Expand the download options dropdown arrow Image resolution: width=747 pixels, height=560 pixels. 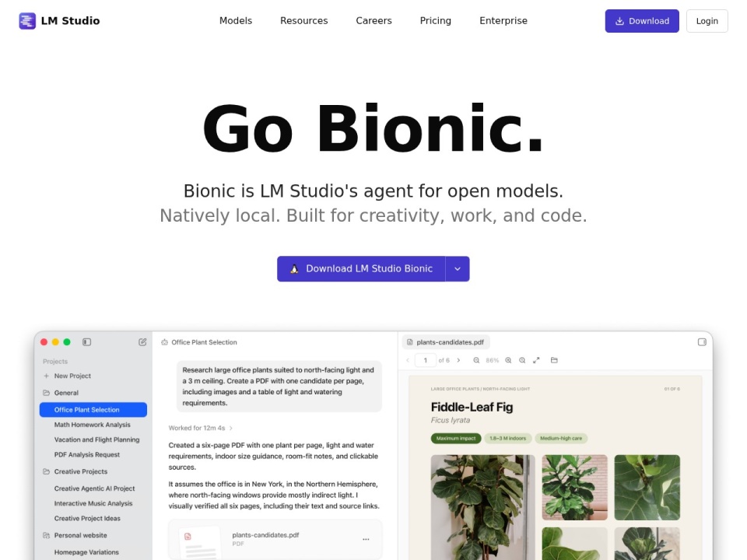[x=458, y=268]
